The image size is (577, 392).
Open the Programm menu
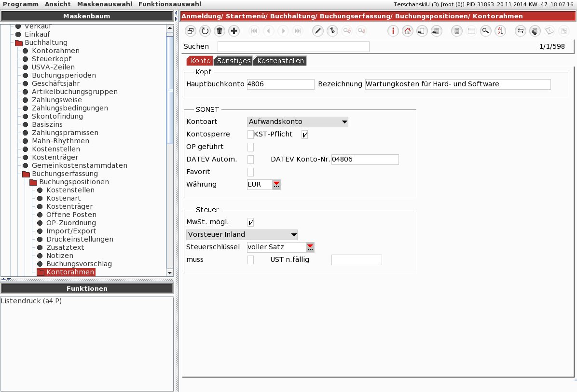[x=21, y=4]
